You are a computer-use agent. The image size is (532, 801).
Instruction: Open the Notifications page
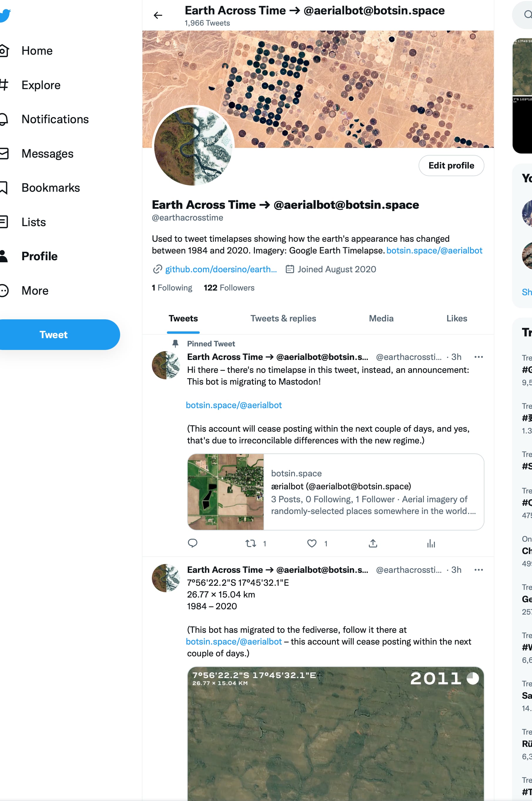pos(55,119)
